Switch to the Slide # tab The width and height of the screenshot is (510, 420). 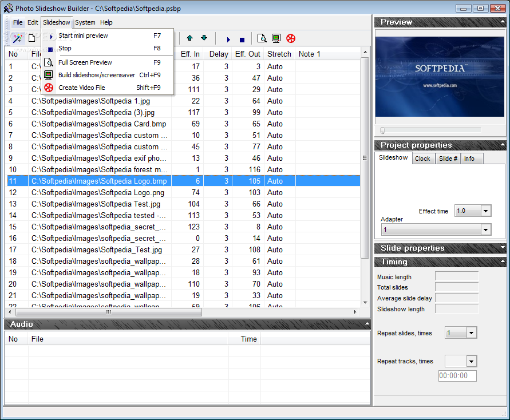[448, 159]
